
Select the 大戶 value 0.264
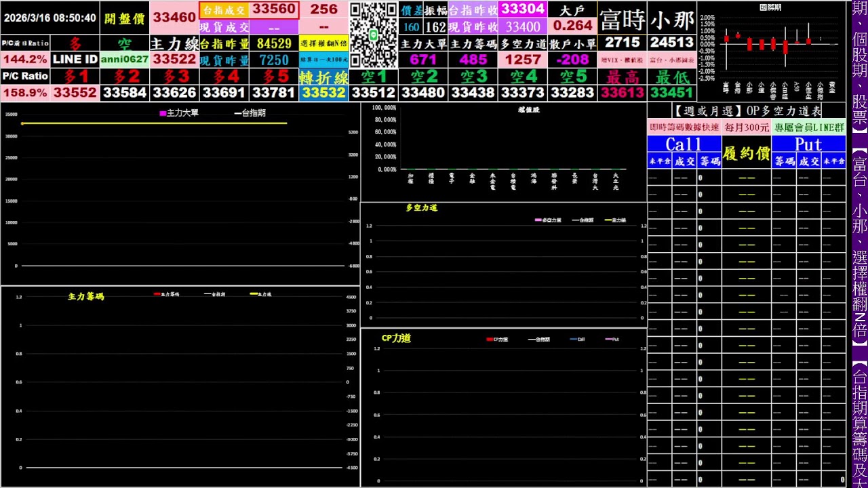pyautogui.click(x=573, y=26)
